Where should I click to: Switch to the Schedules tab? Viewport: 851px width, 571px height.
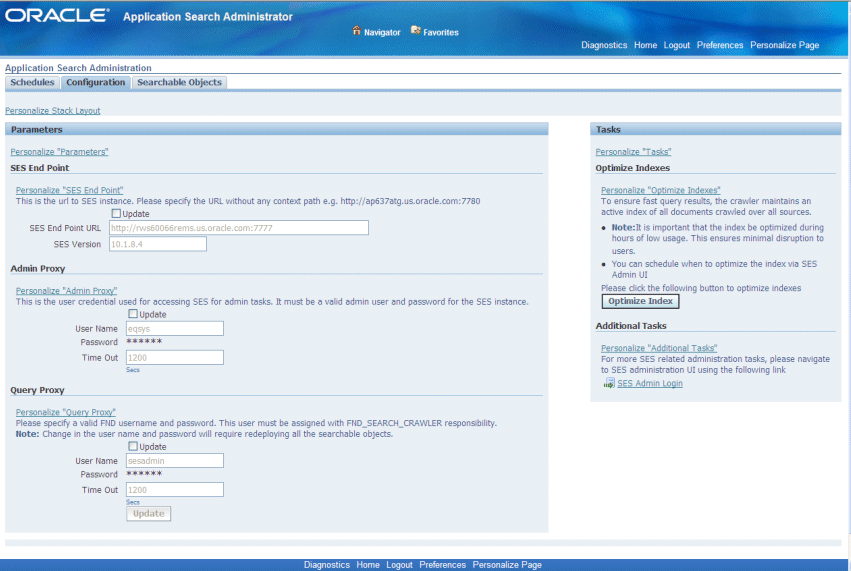pos(32,83)
